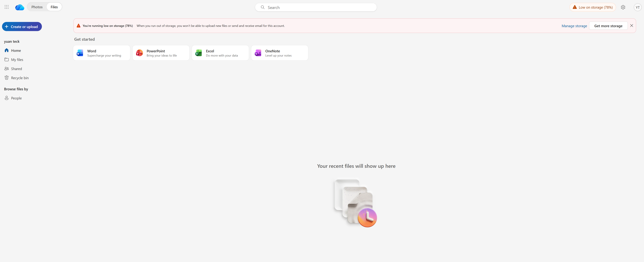Image resolution: width=644 pixels, height=262 pixels.
Task: Click 'You're running low on storage (78%)' text
Action: click(108, 26)
